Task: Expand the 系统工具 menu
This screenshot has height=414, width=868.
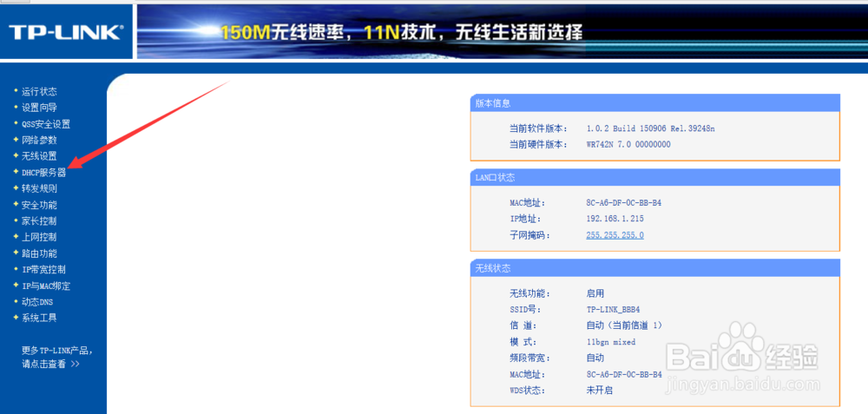Action: coord(39,318)
